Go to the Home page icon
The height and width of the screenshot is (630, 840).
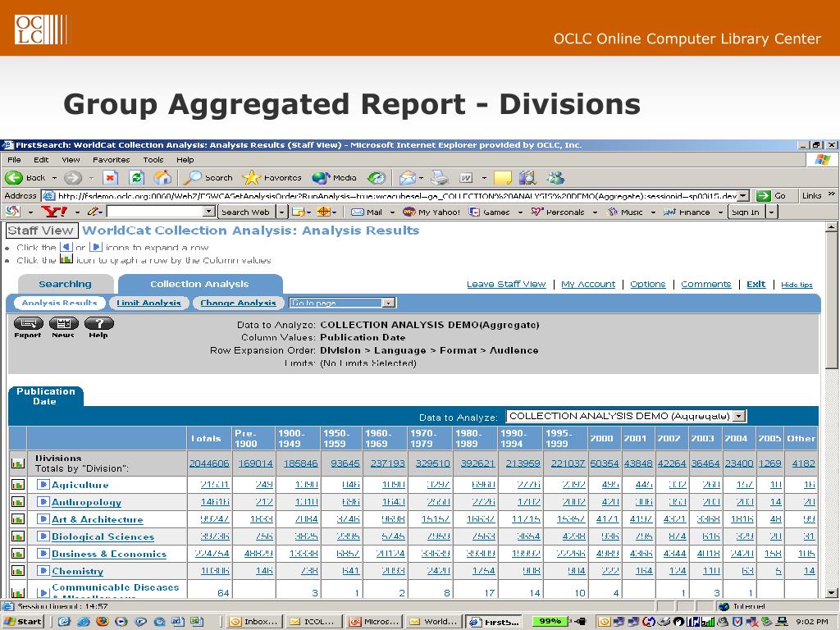click(x=163, y=178)
